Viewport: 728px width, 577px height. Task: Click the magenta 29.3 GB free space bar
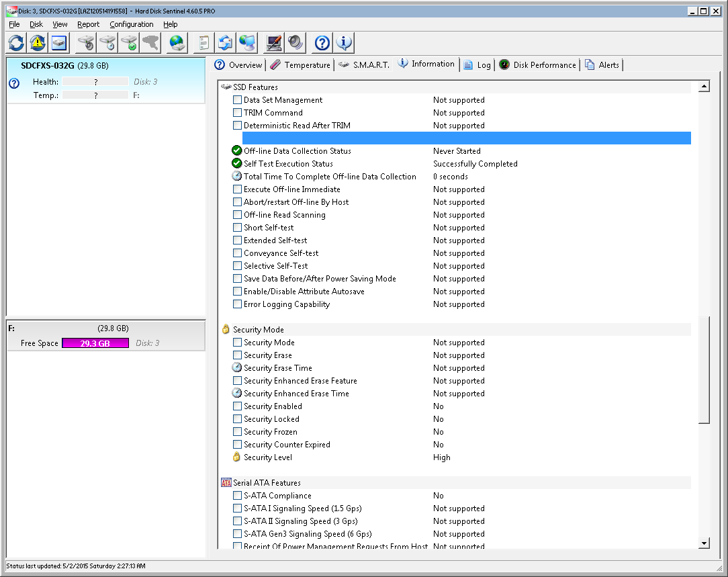95,343
